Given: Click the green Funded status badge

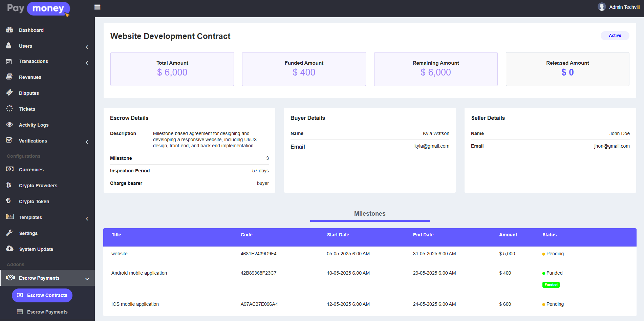Looking at the screenshot, I should 551,285.
